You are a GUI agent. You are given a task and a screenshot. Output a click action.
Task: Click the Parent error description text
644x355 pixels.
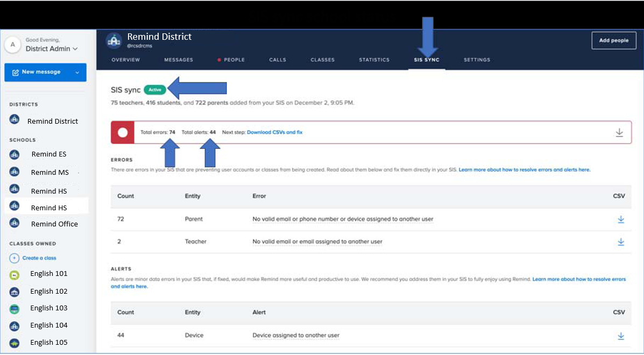coord(343,219)
